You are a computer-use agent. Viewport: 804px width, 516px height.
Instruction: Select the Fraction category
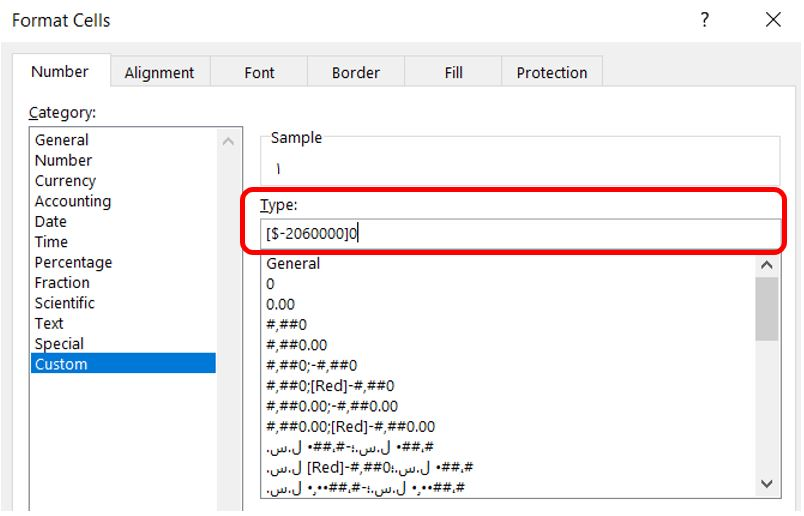pyautogui.click(x=123, y=282)
